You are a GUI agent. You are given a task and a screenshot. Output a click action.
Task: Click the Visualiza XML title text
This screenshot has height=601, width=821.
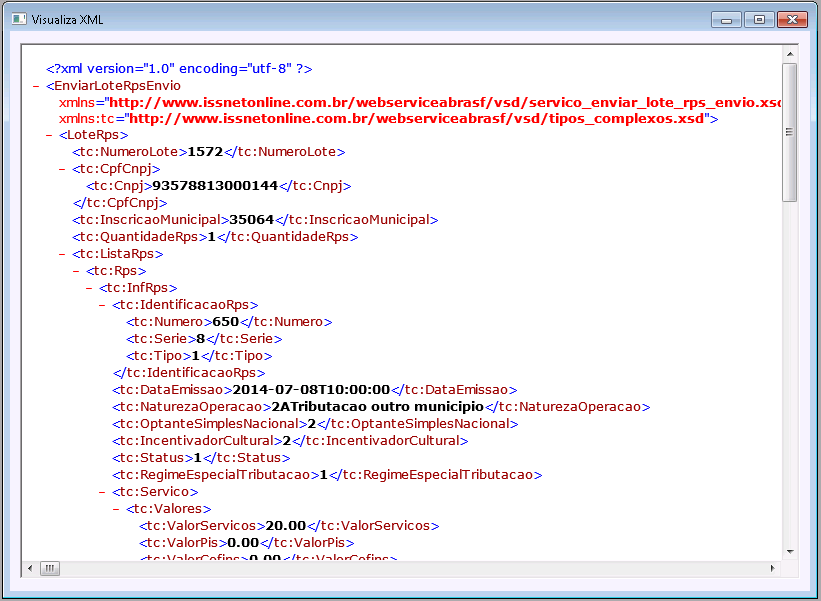coord(68,20)
